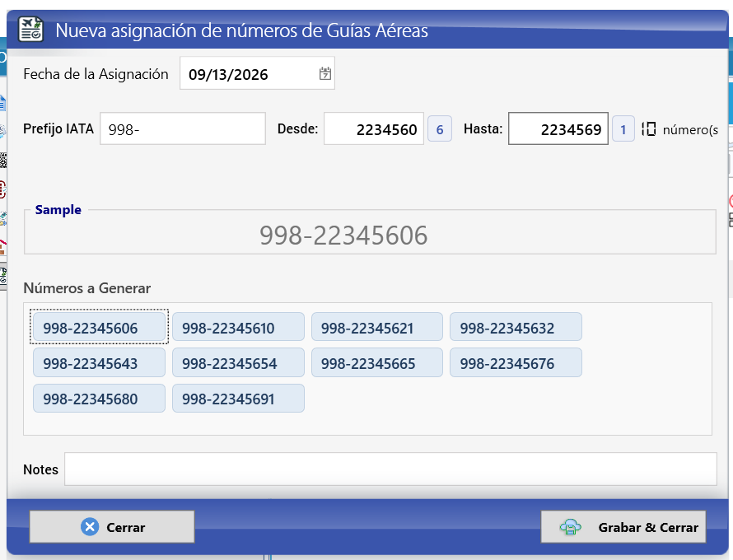Click the número(s) count label
The width and height of the screenshot is (733, 560).
[x=690, y=129]
